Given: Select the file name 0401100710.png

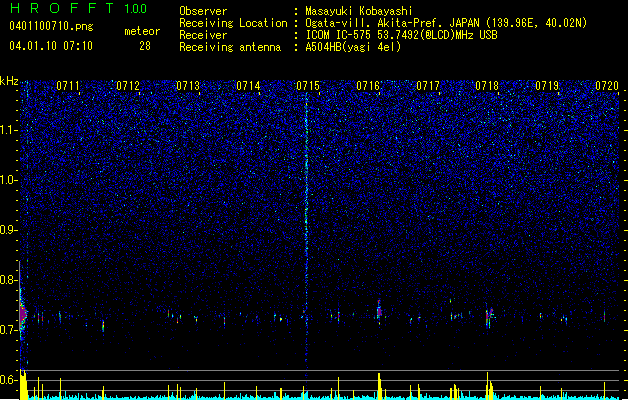Looking at the screenshot, I should coord(51,27).
